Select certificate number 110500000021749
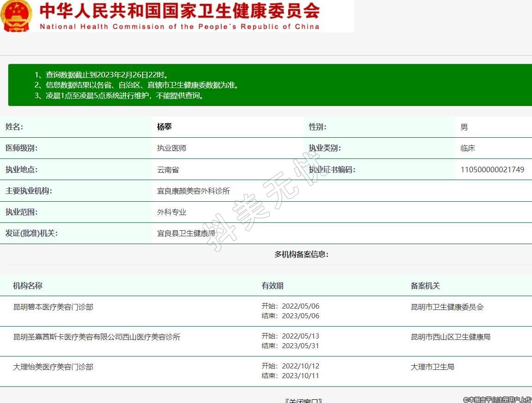This screenshot has width=532, height=403. click(x=492, y=169)
